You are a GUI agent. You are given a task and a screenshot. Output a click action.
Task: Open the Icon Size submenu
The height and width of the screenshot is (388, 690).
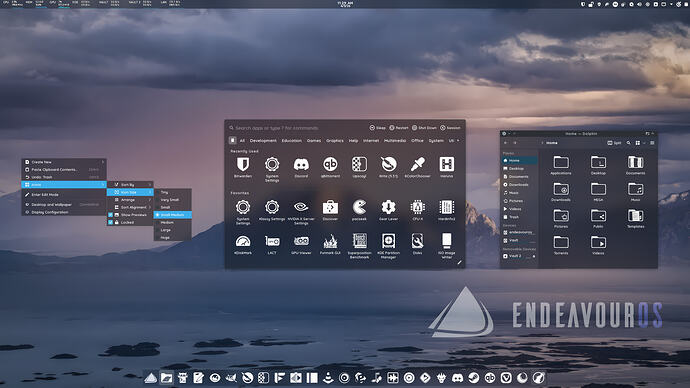click(x=130, y=192)
